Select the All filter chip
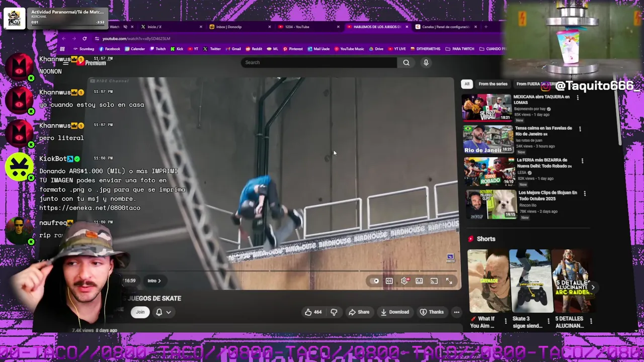This screenshot has width=644, height=362. click(467, 84)
